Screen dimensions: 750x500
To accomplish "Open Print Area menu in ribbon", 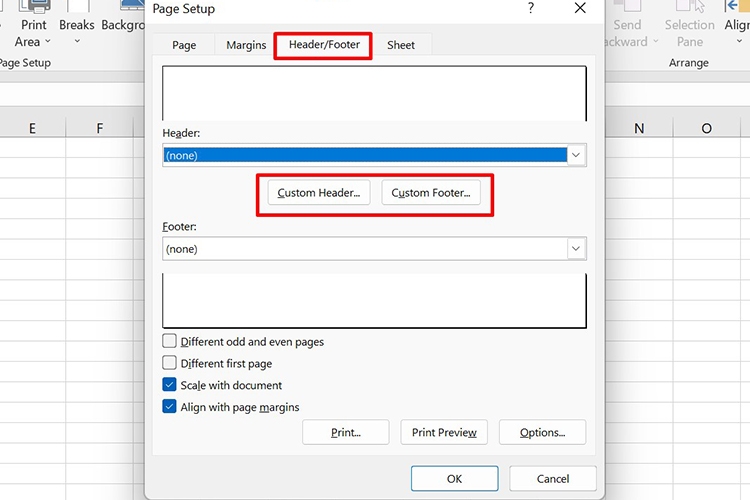I will (33, 26).
